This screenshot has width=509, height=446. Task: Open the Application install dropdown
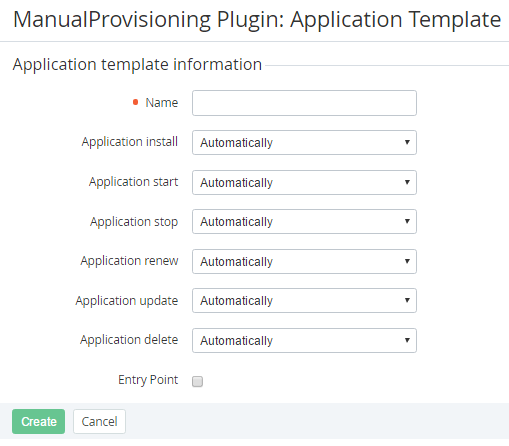click(304, 143)
